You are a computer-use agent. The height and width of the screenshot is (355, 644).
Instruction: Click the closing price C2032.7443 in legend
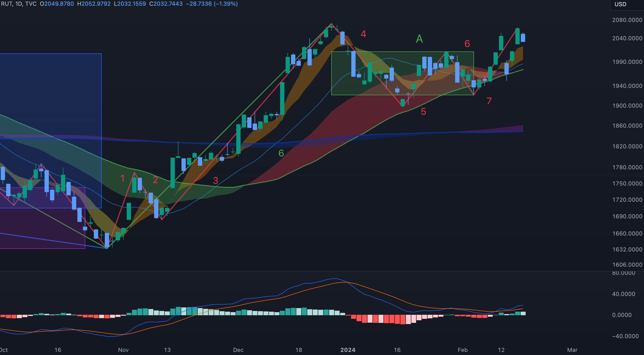[x=166, y=4]
